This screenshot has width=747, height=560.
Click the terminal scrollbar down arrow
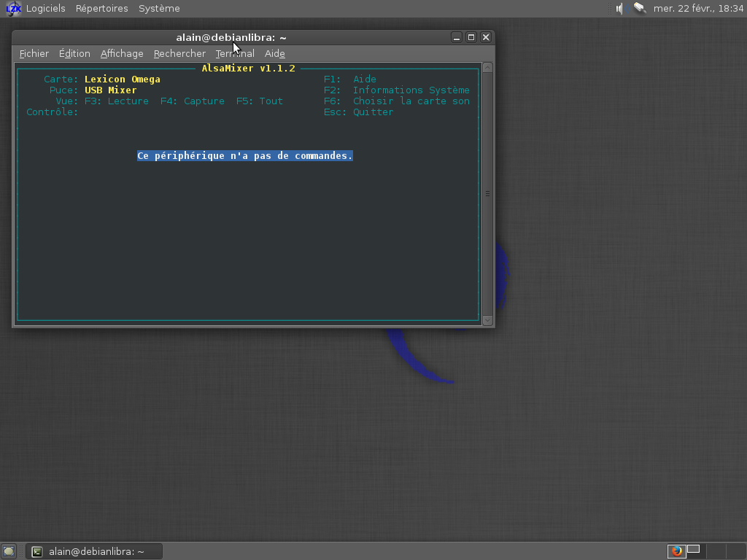point(487,320)
